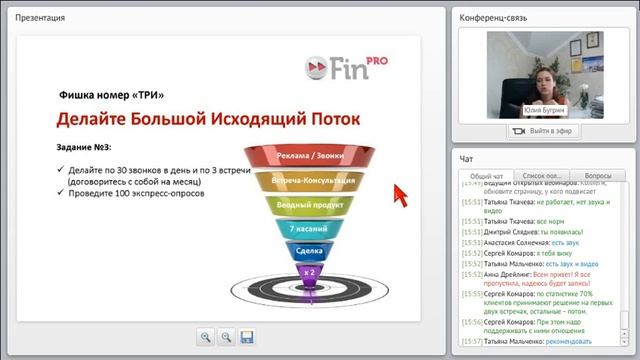Click the camera icon on Выйти в эфир
This screenshot has width=640, height=360.
(518, 131)
